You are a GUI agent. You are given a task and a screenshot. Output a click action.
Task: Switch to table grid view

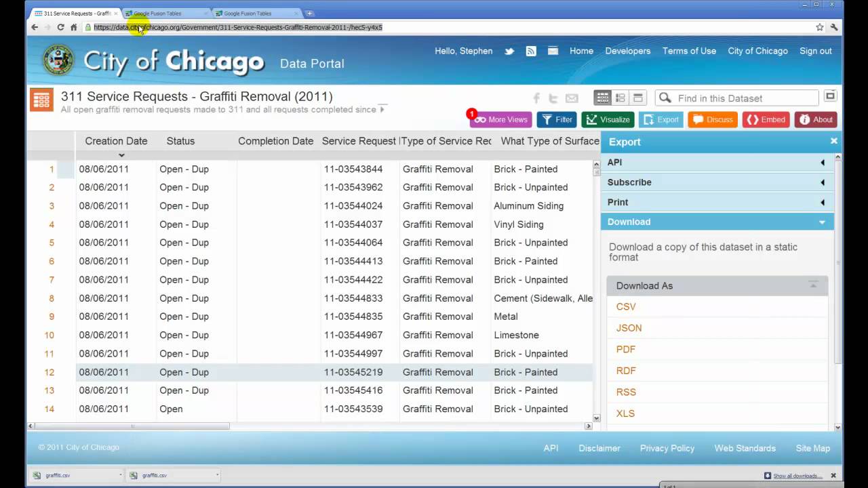(x=602, y=98)
